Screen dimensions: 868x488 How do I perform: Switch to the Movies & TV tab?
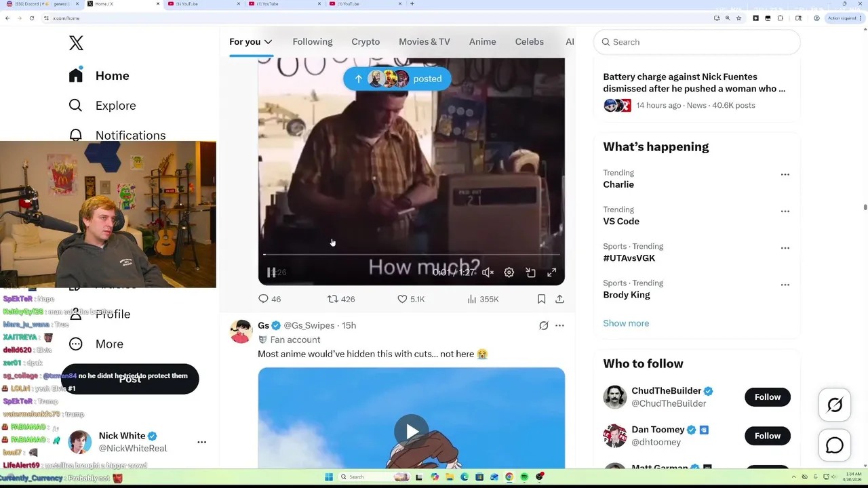(x=425, y=42)
